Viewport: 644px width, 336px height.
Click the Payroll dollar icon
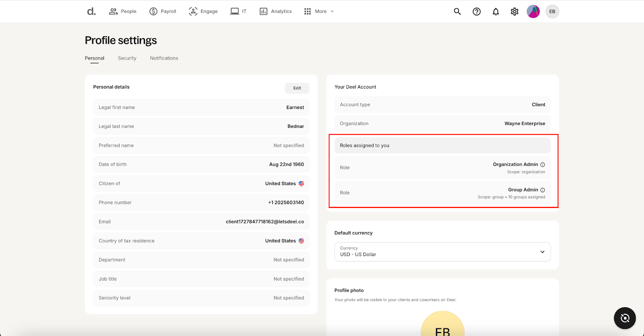click(x=153, y=11)
